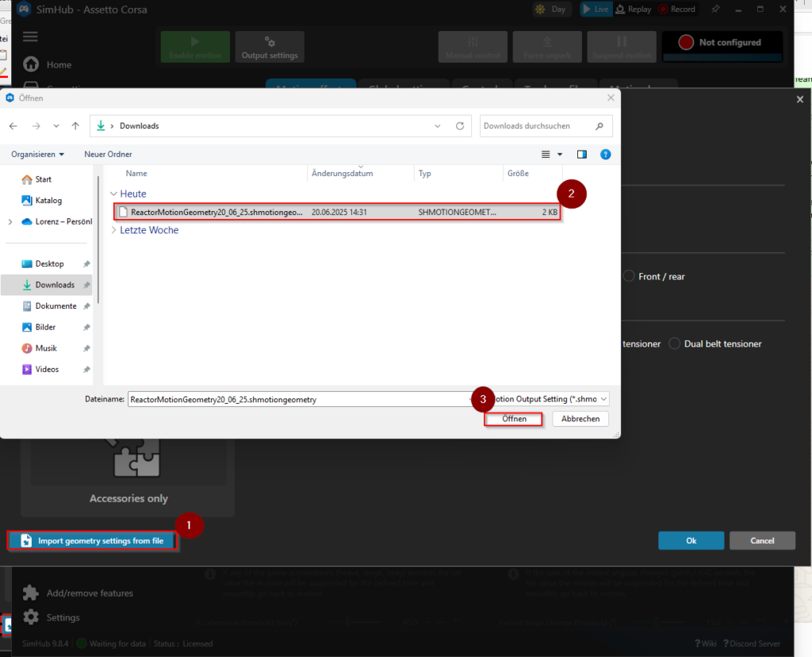
Task: Open Output settings
Action: pos(270,47)
